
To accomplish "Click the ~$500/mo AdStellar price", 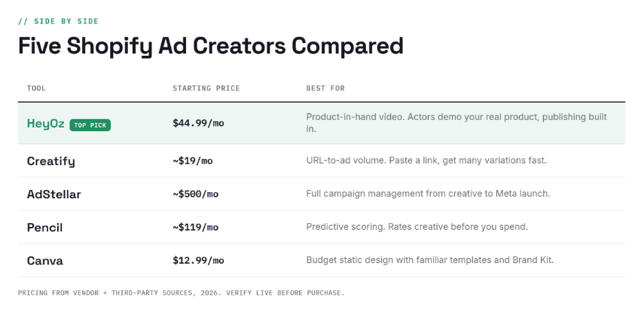I will tap(196, 194).
